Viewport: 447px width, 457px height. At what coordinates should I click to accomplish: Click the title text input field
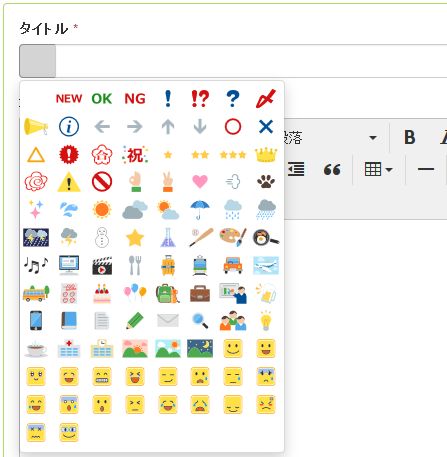[x=251, y=61]
